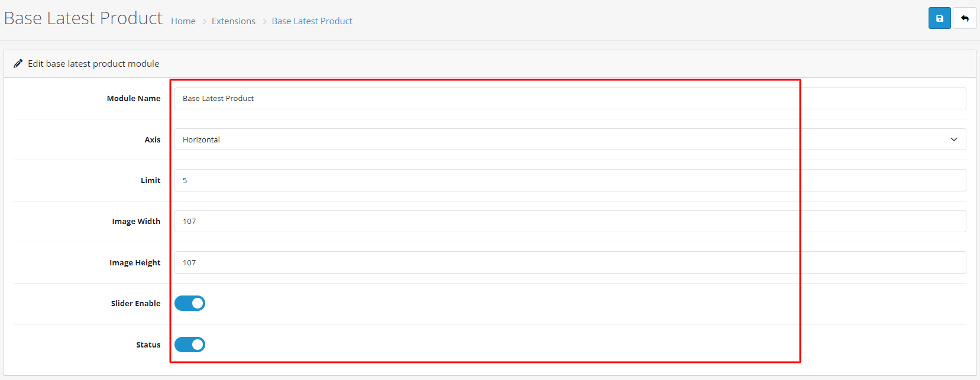Click the Base Latest Product page title
This screenshot has height=380, width=980.
[83, 18]
